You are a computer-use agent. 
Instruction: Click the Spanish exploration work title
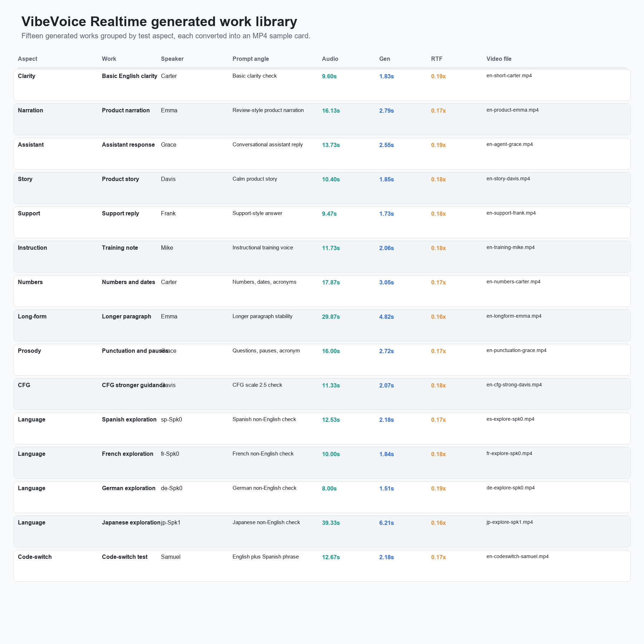click(129, 420)
